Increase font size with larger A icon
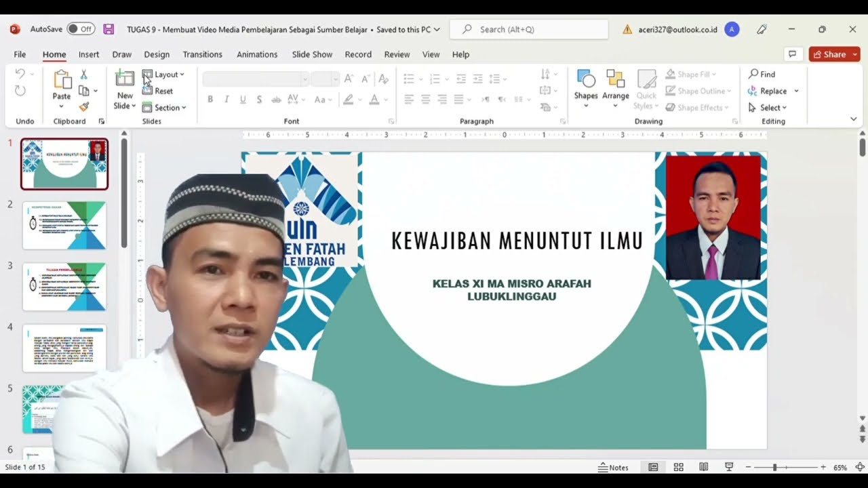The height and width of the screenshot is (488, 868). pos(349,79)
